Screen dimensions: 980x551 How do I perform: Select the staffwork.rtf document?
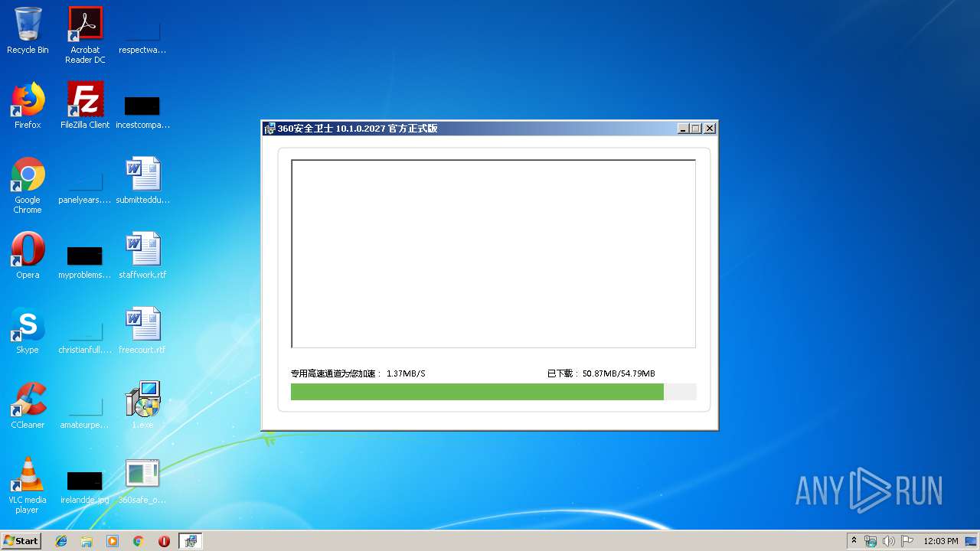(x=142, y=256)
